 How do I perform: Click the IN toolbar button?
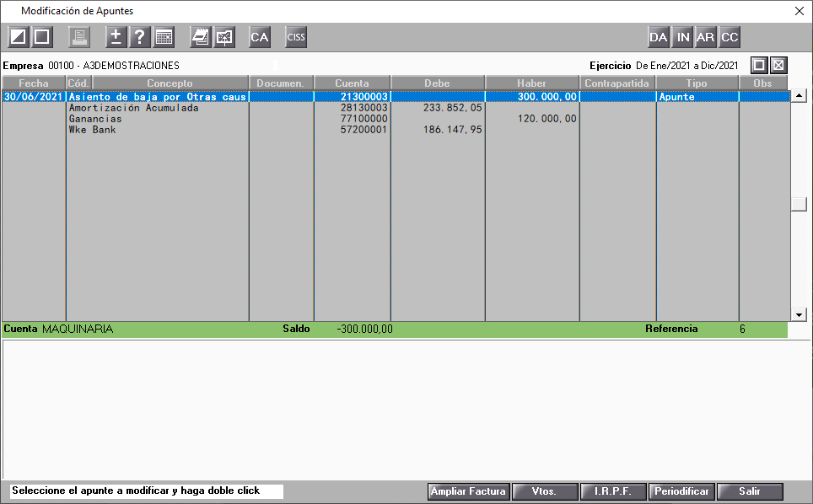pyautogui.click(x=683, y=37)
